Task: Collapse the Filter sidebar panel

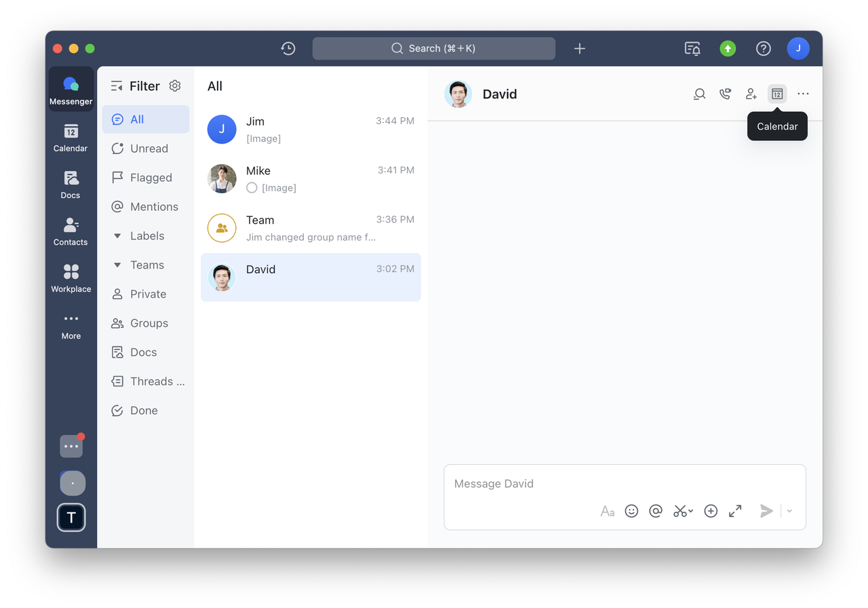Action: point(117,86)
